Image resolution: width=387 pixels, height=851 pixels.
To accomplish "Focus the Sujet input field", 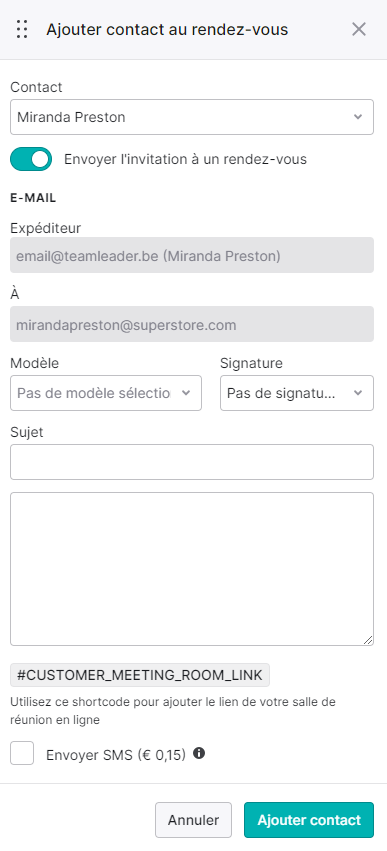I will pyautogui.click(x=192, y=462).
